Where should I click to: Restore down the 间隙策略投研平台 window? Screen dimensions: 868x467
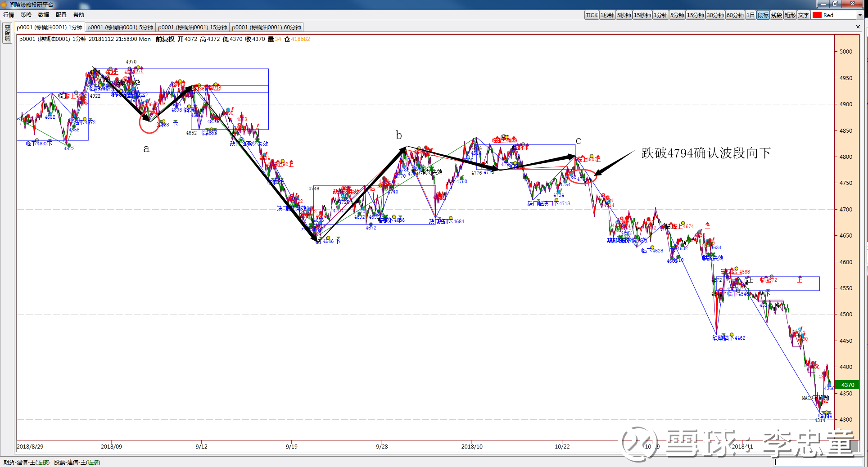[x=835, y=4]
